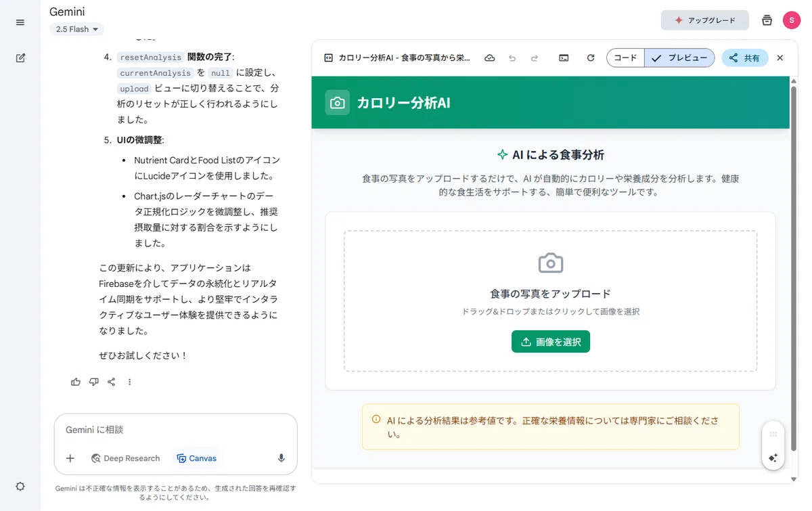Click the アップグレード button
This screenshot has height=511, width=812.
coord(705,20)
